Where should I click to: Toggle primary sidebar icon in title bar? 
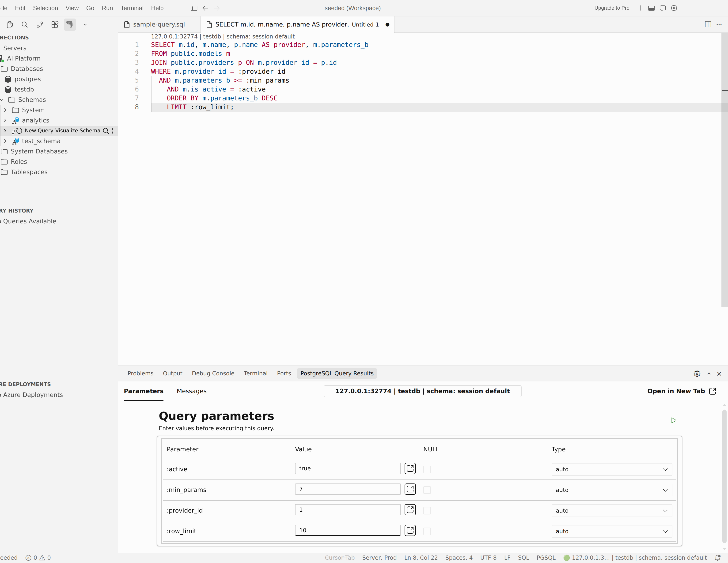pyautogui.click(x=194, y=8)
